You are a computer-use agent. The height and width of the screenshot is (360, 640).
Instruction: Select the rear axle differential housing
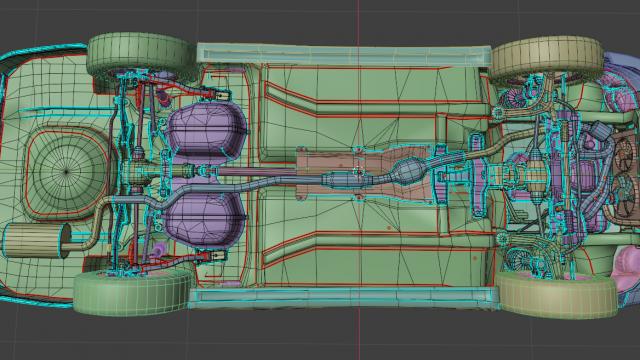coord(137,173)
